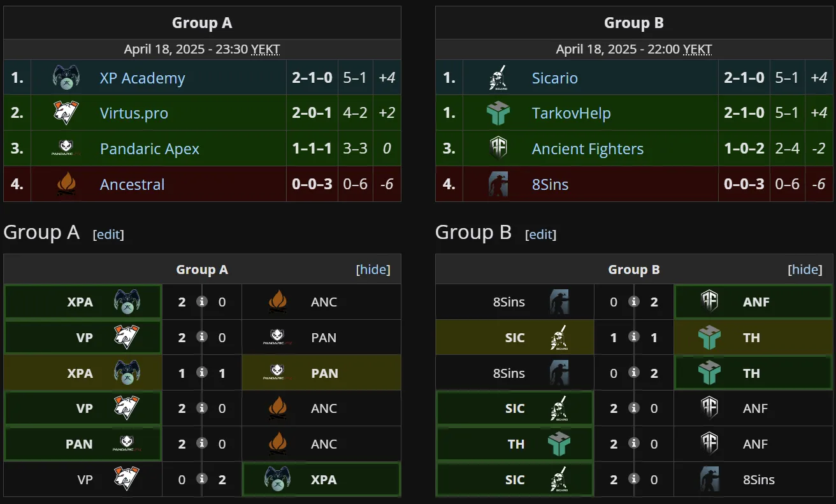Open the Ancient Fighters team link

point(587,149)
